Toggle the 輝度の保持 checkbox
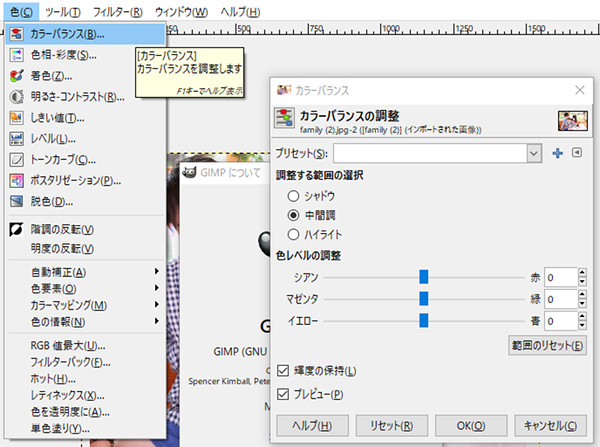The image size is (600, 447). tap(283, 371)
